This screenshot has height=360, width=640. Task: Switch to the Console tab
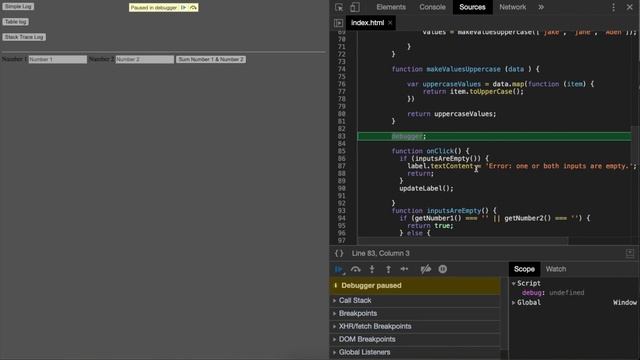(x=432, y=7)
